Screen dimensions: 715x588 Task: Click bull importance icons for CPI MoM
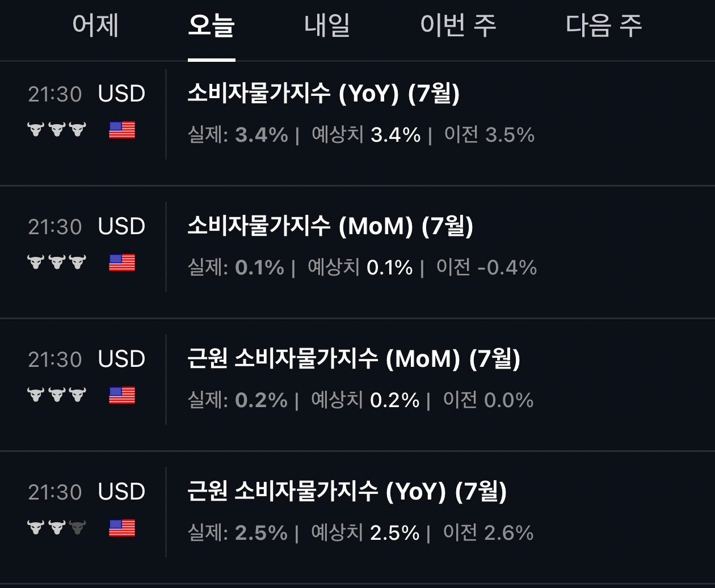point(57,263)
